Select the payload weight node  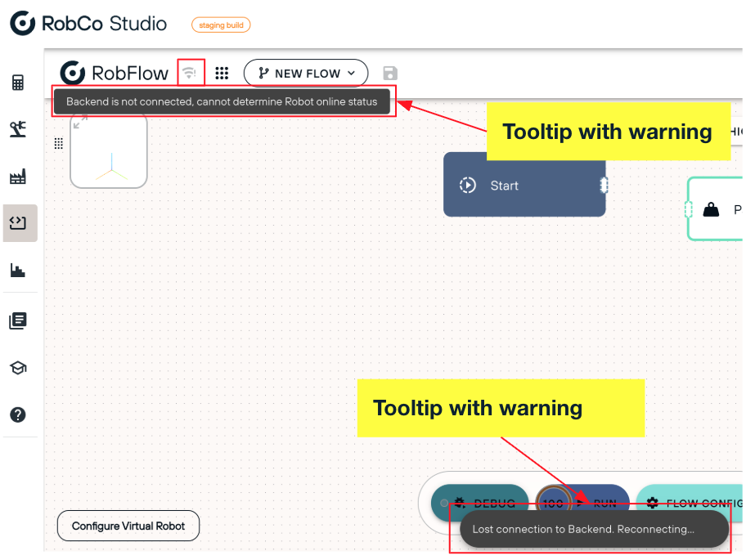coord(715,209)
